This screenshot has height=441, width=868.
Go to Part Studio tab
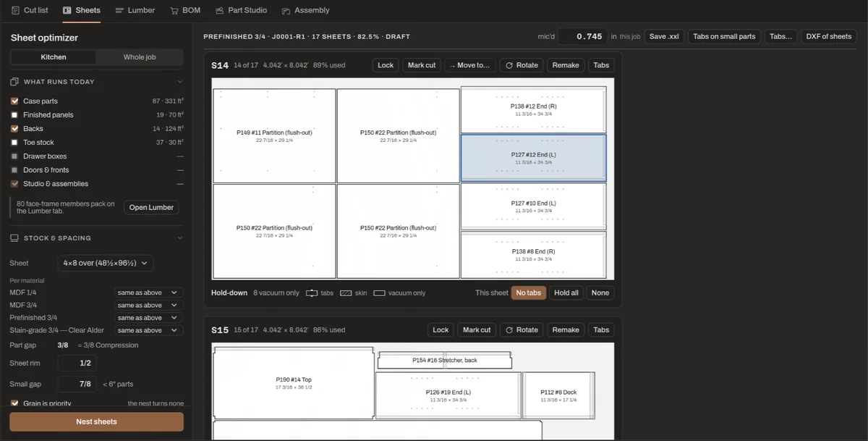pos(241,10)
